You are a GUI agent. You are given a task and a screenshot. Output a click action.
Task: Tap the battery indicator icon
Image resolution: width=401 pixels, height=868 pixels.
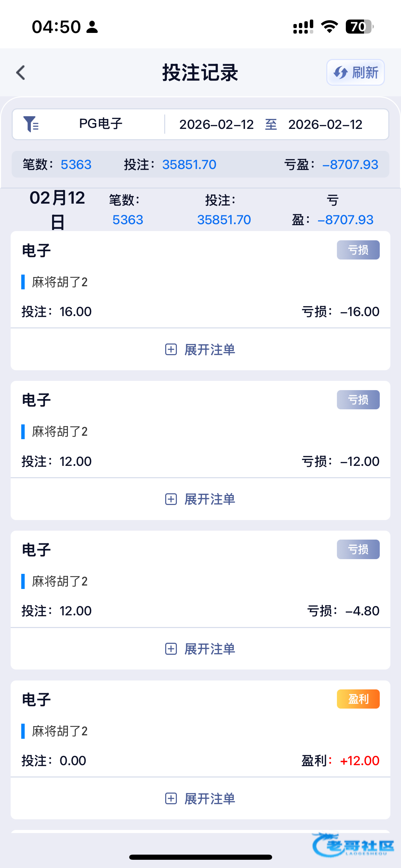pyautogui.click(x=359, y=27)
